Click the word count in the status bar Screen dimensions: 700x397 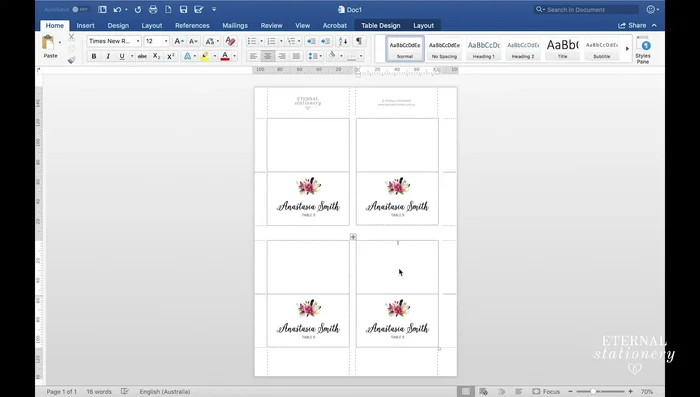tap(99, 392)
